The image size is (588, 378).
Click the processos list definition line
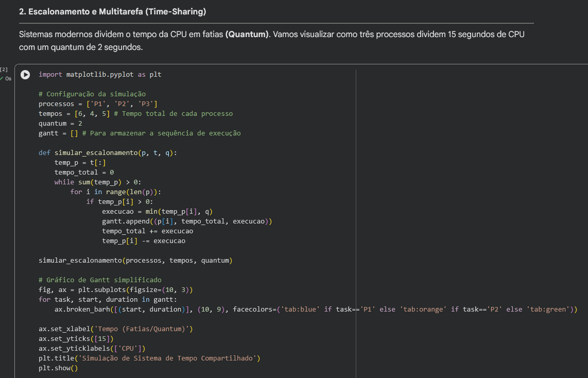click(x=94, y=104)
